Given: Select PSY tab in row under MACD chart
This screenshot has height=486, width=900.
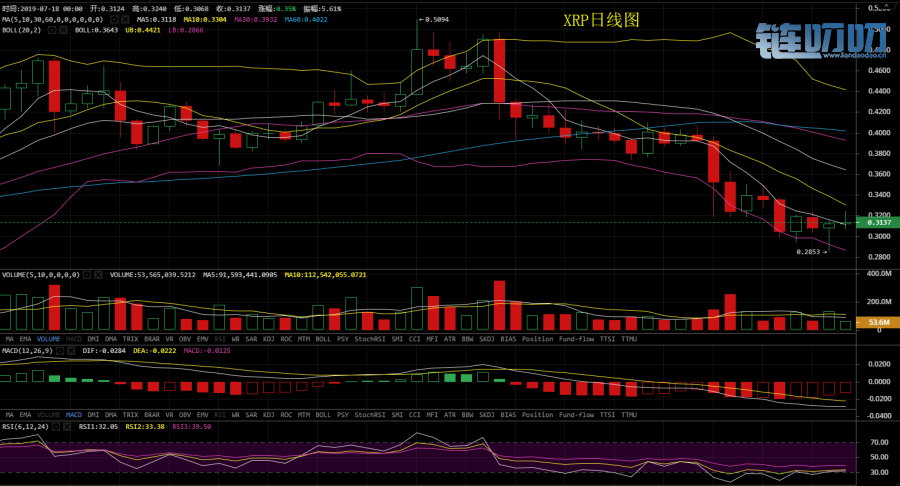Looking at the screenshot, I should coord(343,415).
